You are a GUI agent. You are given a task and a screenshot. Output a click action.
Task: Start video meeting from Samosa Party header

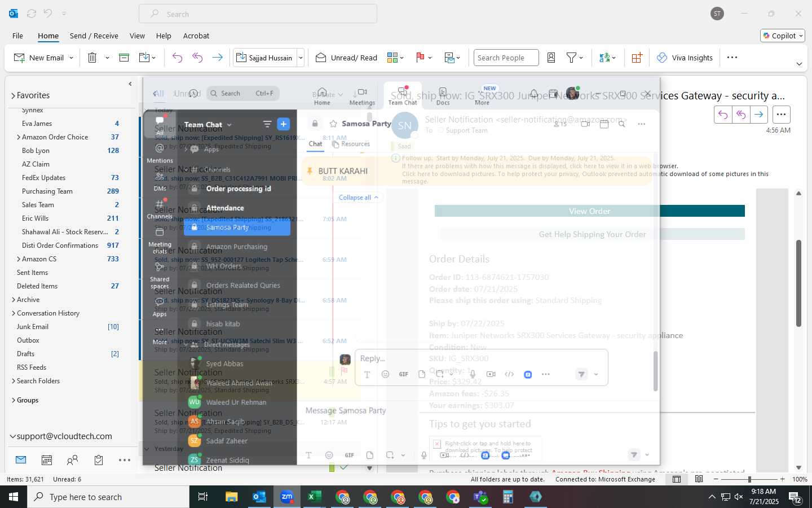pos(585,124)
